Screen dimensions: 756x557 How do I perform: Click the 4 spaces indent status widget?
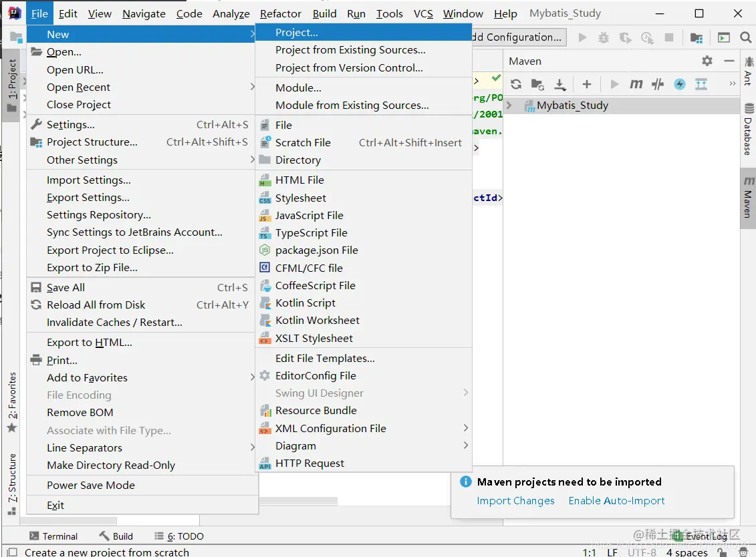(x=686, y=552)
